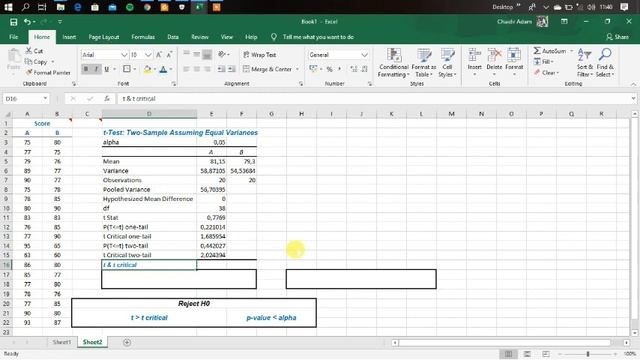This screenshot has width=640, height=360.
Task: Open ribbon display options
Action: (564, 22)
